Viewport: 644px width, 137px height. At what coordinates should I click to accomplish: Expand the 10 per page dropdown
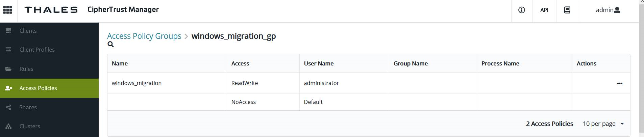(x=603, y=124)
